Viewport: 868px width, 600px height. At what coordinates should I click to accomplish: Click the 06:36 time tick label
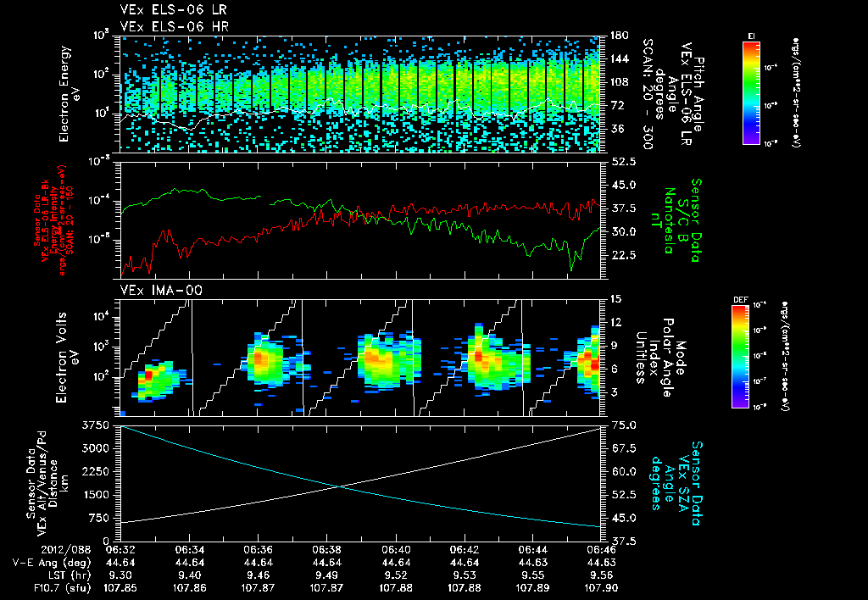[x=258, y=550]
